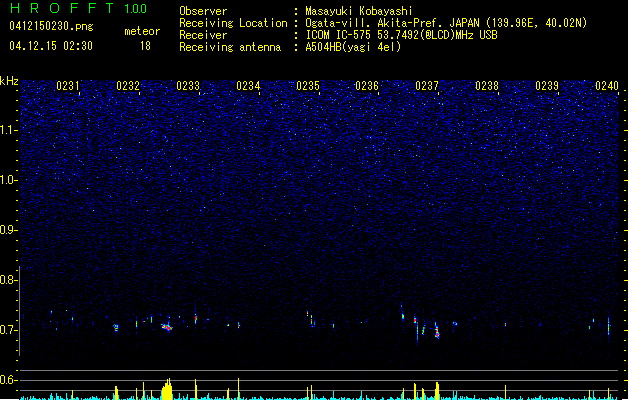The width and height of the screenshot is (629, 400).
Task: Click the 0.6 kHz axis label
Action: (9, 380)
